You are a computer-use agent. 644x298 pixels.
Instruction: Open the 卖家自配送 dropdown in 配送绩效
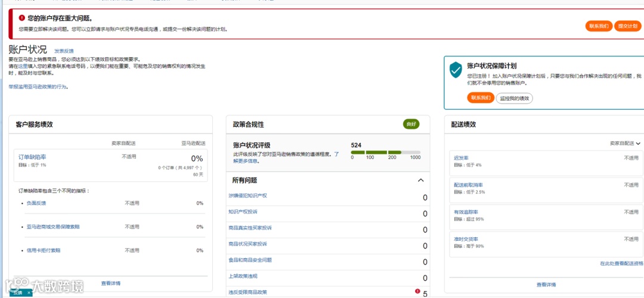click(x=625, y=143)
